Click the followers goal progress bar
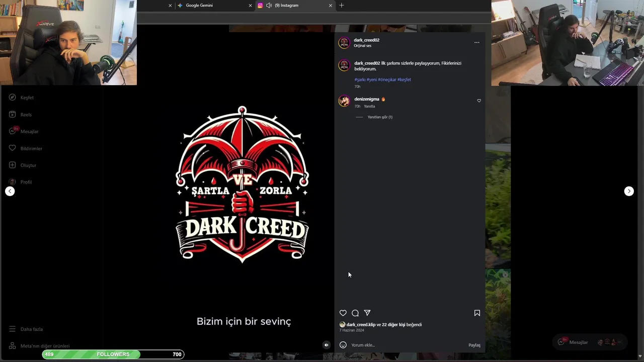The width and height of the screenshot is (644, 362). tap(113, 354)
